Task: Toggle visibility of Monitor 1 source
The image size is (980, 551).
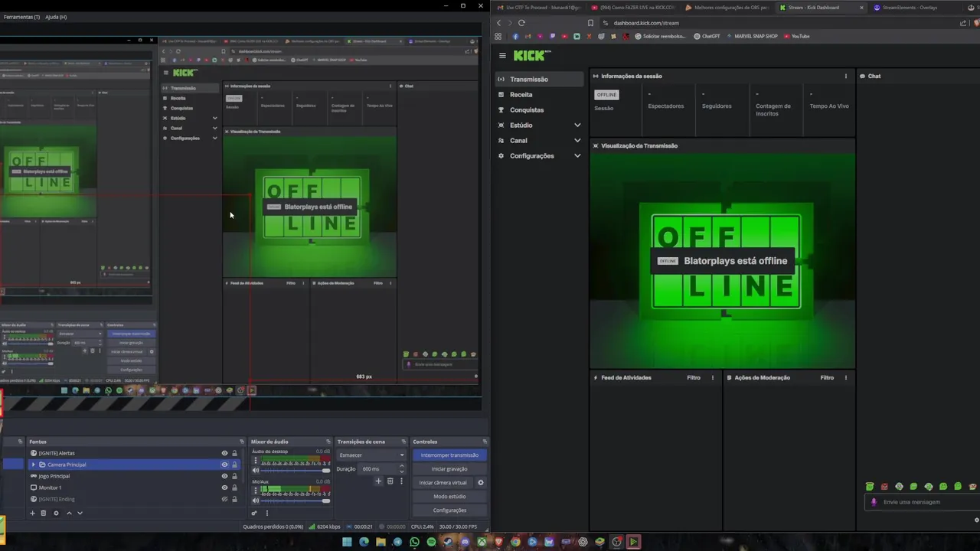Action: pos(224,487)
